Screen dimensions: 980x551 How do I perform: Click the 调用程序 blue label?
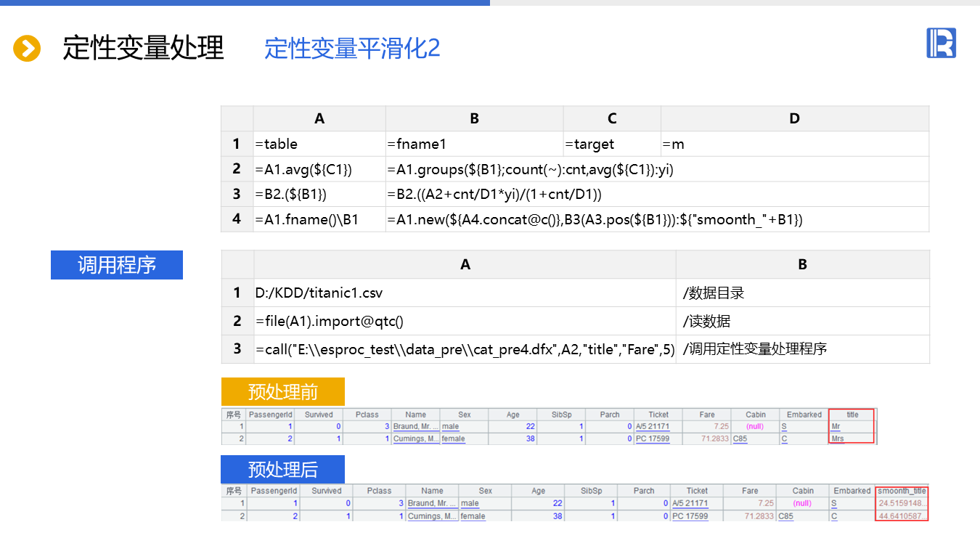click(x=117, y=265)
